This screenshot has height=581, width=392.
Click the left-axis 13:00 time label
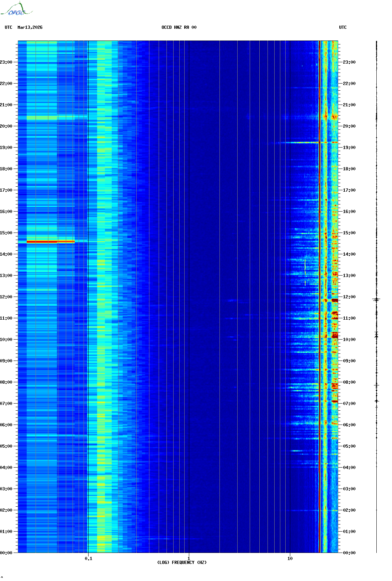[6, 276]
